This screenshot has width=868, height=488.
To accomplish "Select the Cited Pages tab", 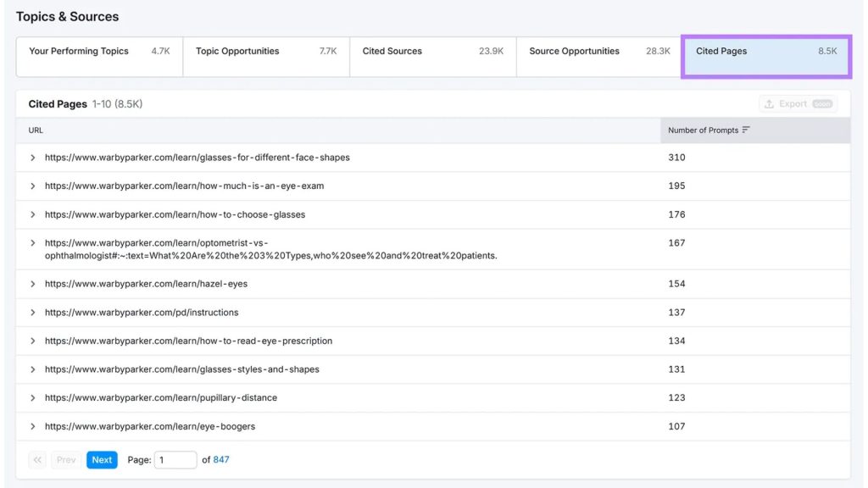I will [766, 57].
